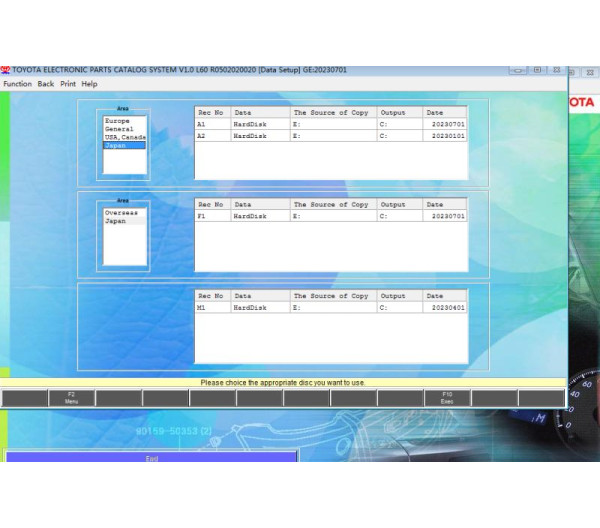Screen dimensions: 600x528
Task: Open the Help menu
Action: click(90, 84)
